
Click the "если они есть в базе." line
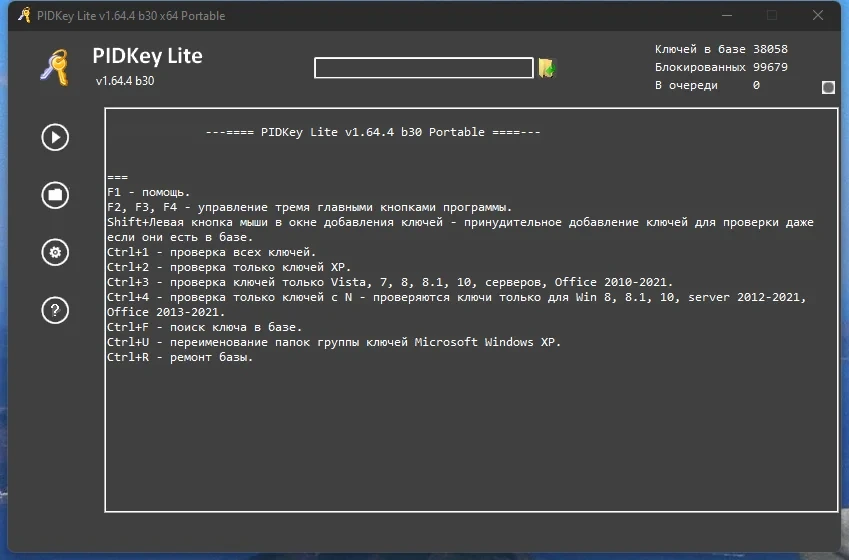coord(180,237)
